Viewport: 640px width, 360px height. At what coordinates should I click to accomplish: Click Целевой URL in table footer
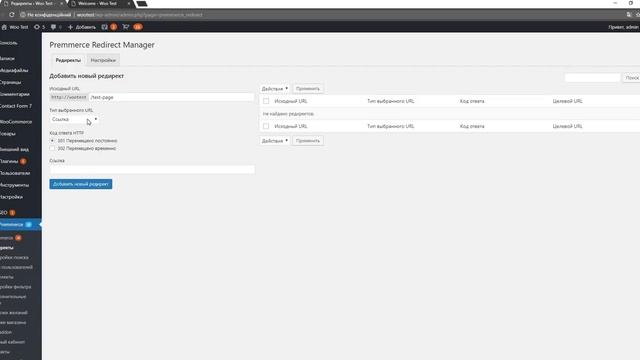tap(567, 126)
